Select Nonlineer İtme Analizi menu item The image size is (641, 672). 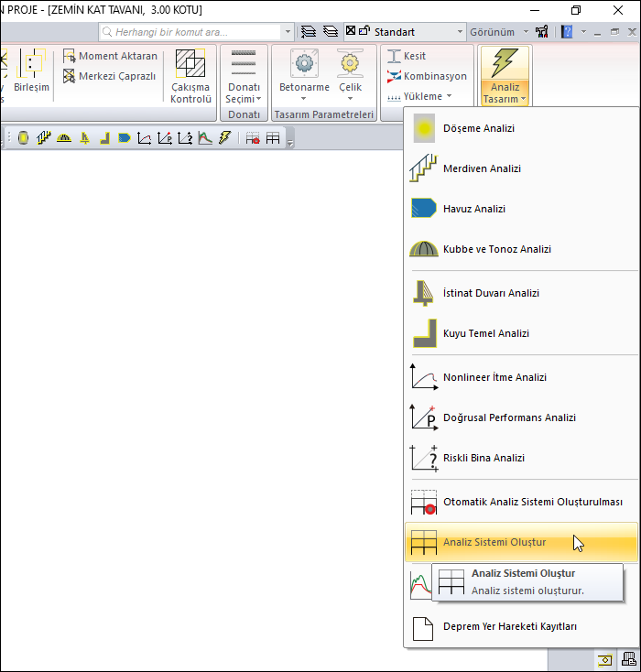click(521, 377)
